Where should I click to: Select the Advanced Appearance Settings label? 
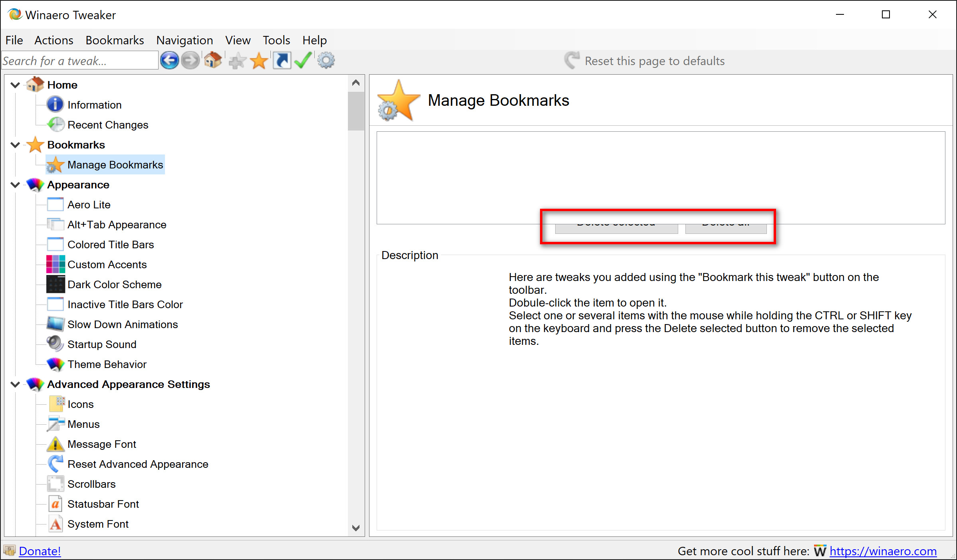pos(129,384)
